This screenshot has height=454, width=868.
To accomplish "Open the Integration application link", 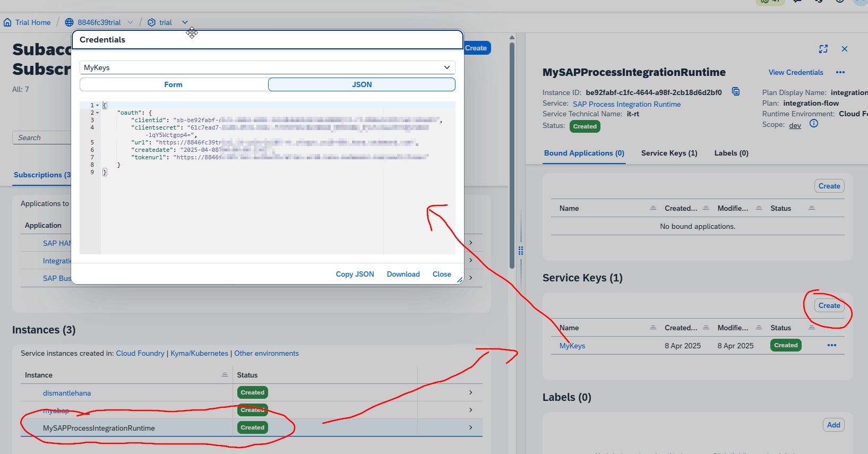I will pos(57,261).
